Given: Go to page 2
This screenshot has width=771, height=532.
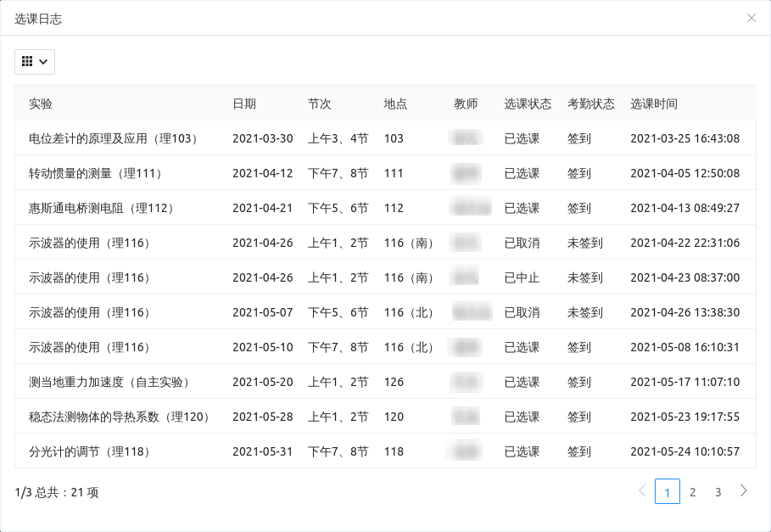Looking at the screenshot, I should 692,492.
